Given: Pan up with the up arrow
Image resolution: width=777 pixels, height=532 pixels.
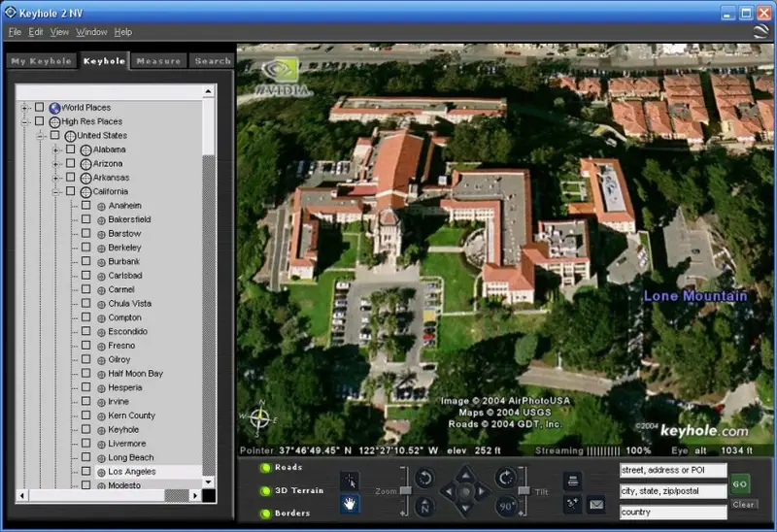Looking at the screenshot, I should pos(465,475).
